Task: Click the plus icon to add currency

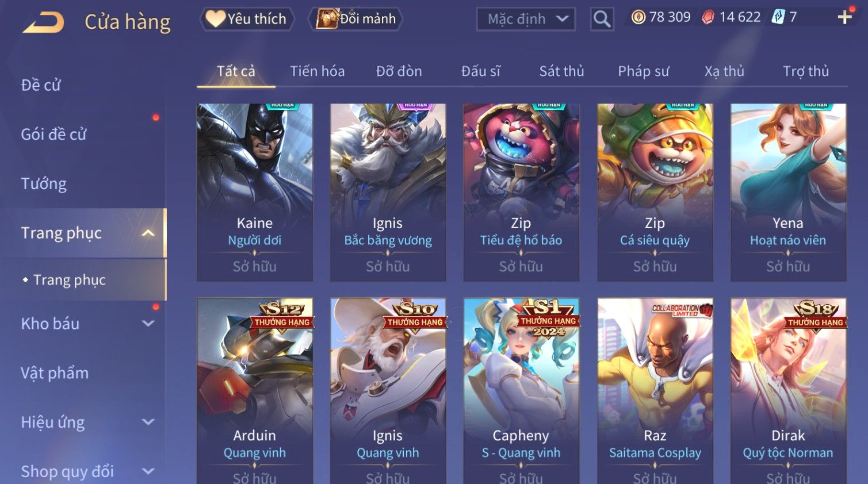Action: (844, 17)
